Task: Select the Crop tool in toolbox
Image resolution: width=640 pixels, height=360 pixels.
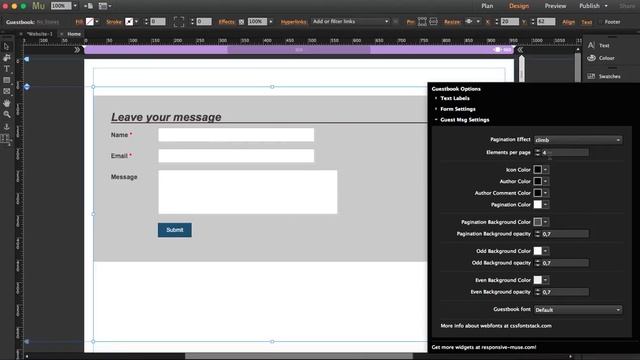Action: (7, 58)
